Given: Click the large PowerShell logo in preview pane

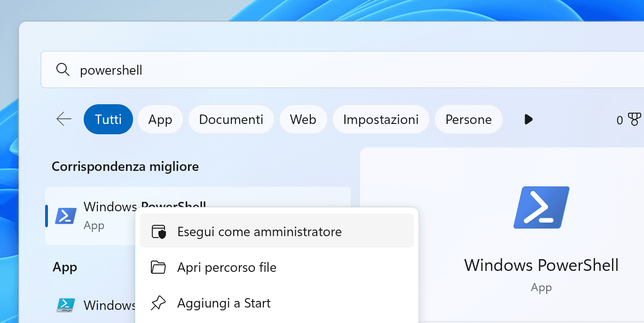Looking at the screenshot, I should tap(542, 207).
